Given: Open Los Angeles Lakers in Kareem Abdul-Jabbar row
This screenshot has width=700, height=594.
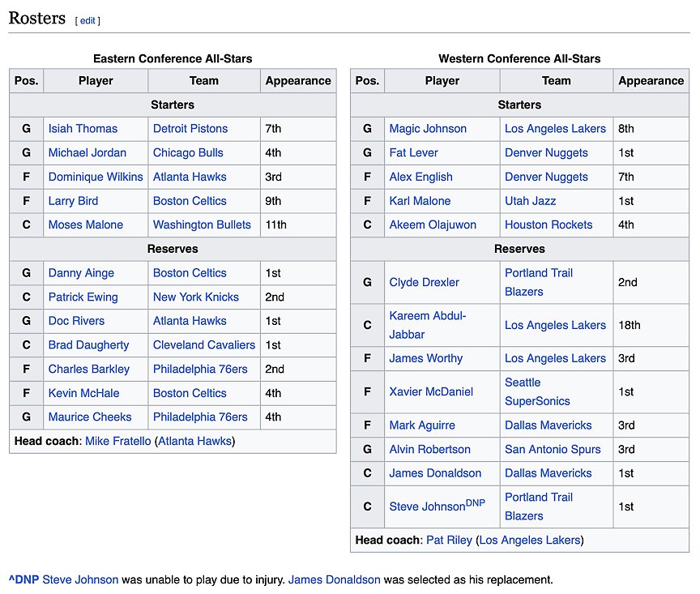Looking at the screenshot, I should point(555,325).
